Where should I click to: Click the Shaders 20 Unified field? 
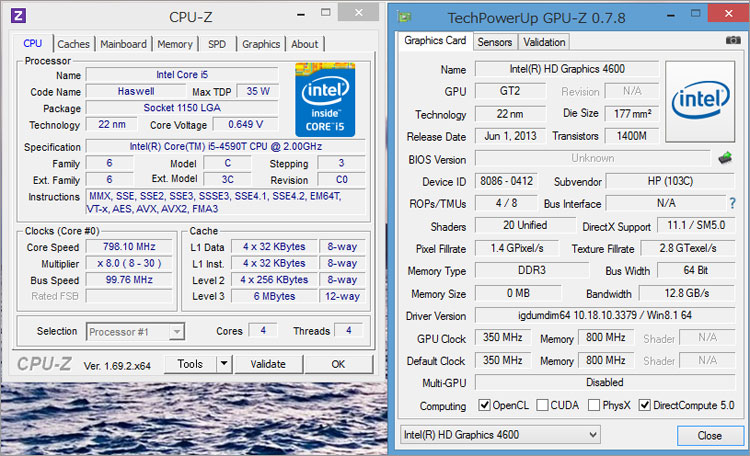tap(525, 225)
